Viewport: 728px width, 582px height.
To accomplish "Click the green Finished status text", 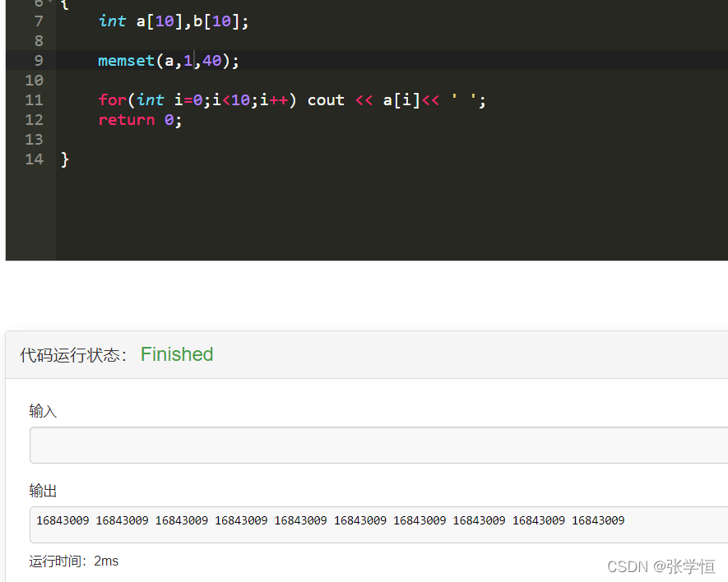I will 177,354.
